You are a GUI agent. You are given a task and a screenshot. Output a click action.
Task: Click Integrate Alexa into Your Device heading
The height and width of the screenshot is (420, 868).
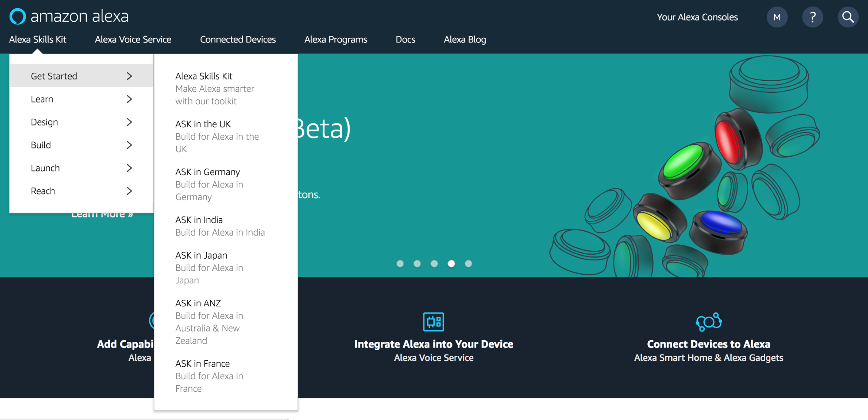tap(433, 344)
